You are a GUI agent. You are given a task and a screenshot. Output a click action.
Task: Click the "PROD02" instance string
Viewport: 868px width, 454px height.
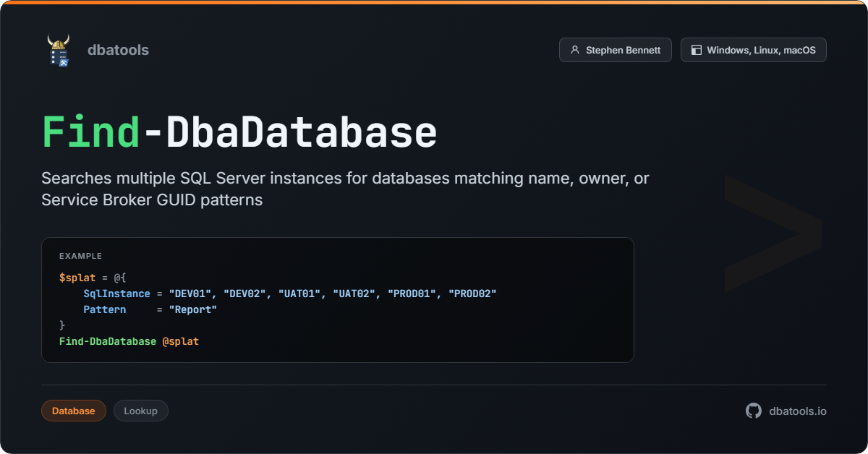472,294
